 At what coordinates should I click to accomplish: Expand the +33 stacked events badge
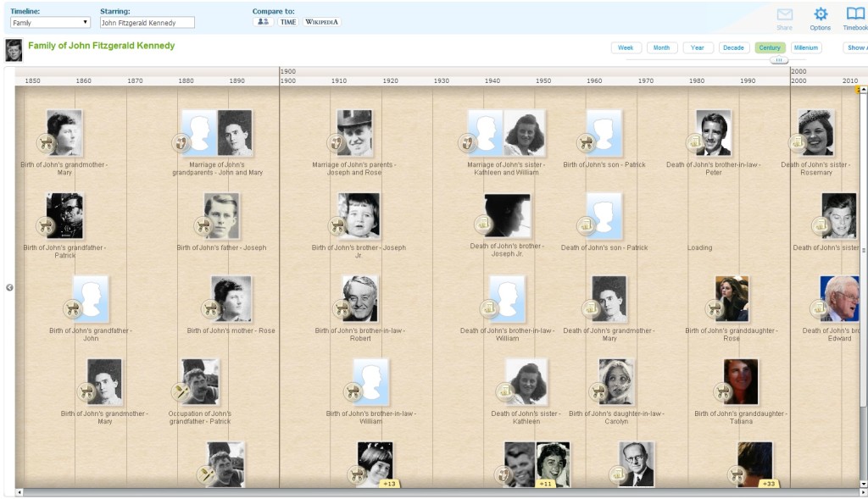point(768,484)
